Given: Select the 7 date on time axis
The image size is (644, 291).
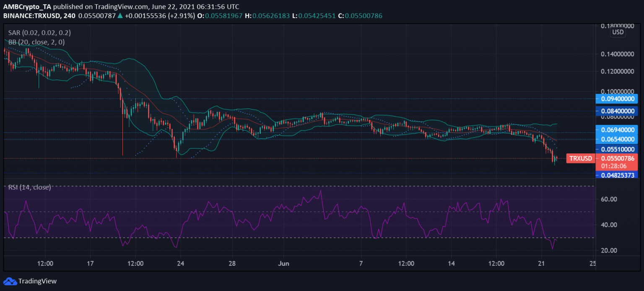Looking at the screenshot, I should coord(361,264).
